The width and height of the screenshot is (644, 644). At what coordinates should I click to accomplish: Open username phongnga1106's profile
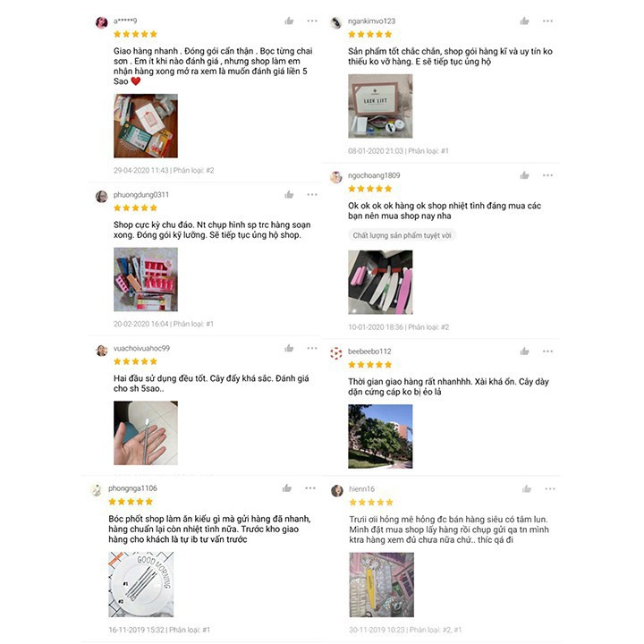tap(132, 488)
